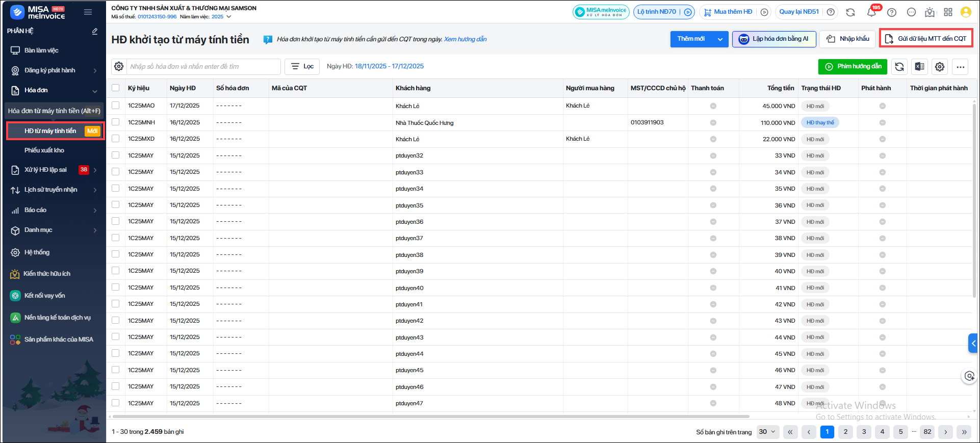Click the green Phim hướng dẫn button
Screen dimensions: 980x443
tap(853, 67)
